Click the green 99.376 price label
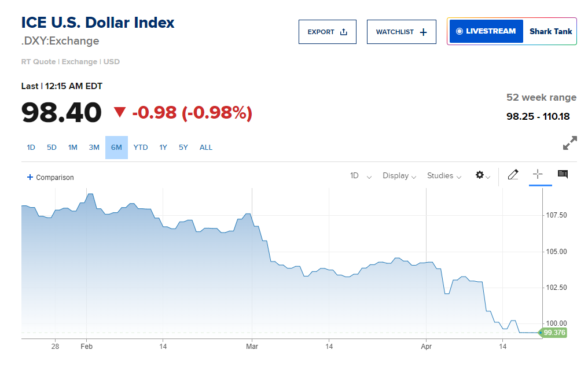This screenshot has width=588, height=368. (554, 332)
